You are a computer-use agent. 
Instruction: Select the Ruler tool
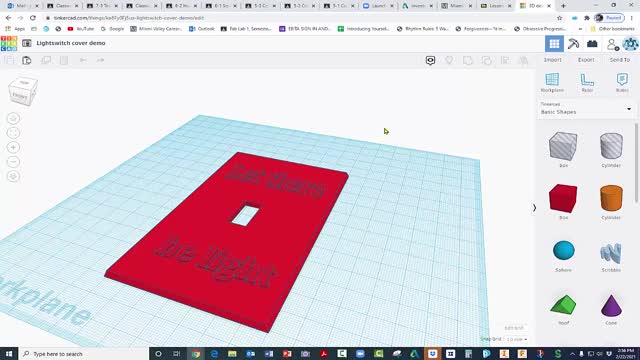coord(587,82)
